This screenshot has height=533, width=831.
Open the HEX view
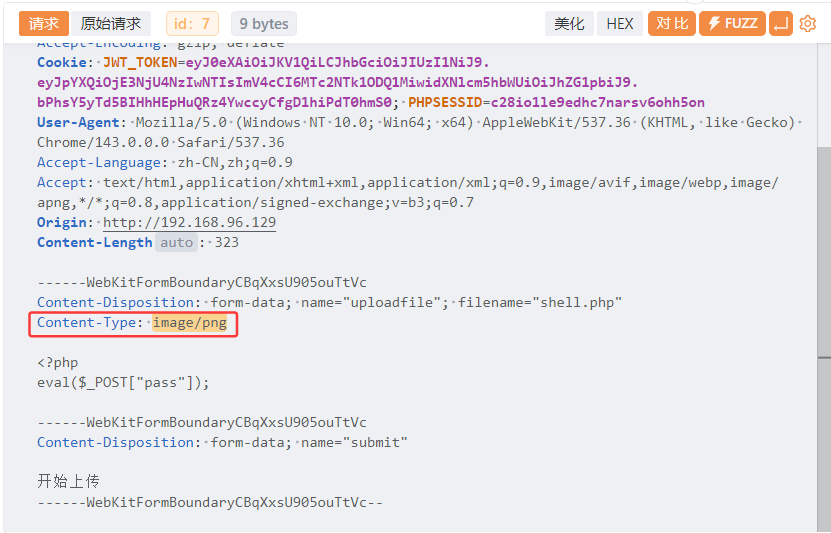click(x=620, y=23)
